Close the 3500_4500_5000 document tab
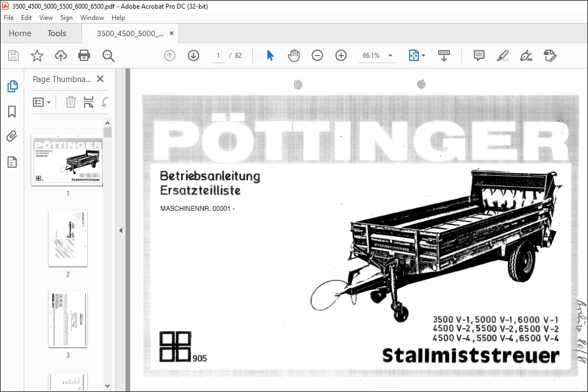 click(172, 33)
